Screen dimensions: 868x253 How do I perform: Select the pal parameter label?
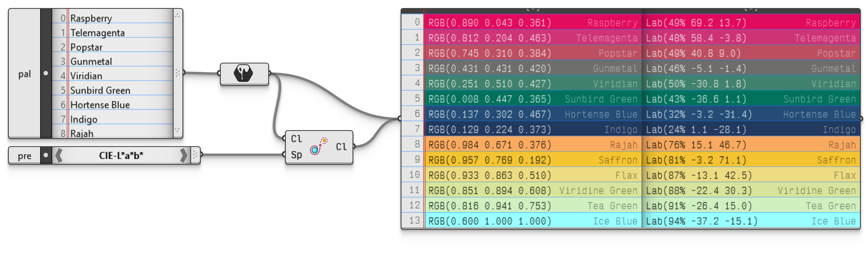[x=25, y=74]
